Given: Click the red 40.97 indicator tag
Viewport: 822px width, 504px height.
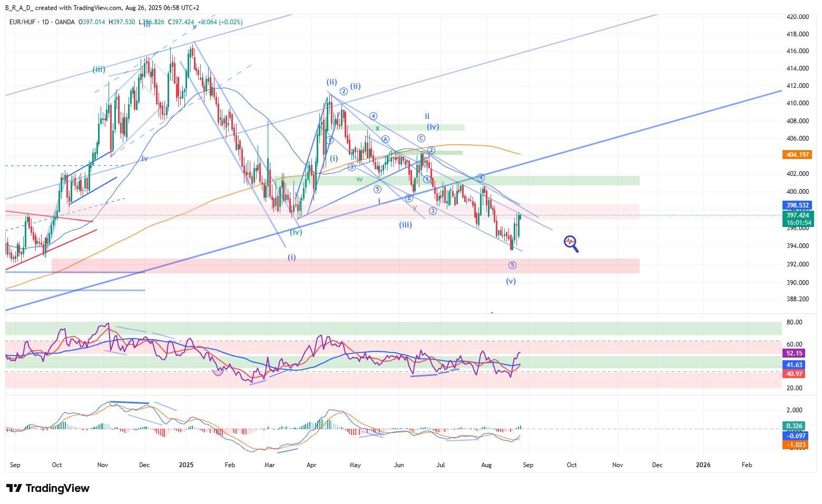Looking at the screenshot, I should click(x=794, y=373).
